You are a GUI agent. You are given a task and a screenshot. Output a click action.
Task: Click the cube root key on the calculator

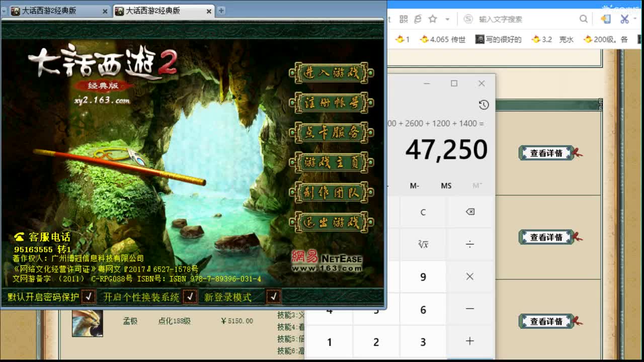423,244
